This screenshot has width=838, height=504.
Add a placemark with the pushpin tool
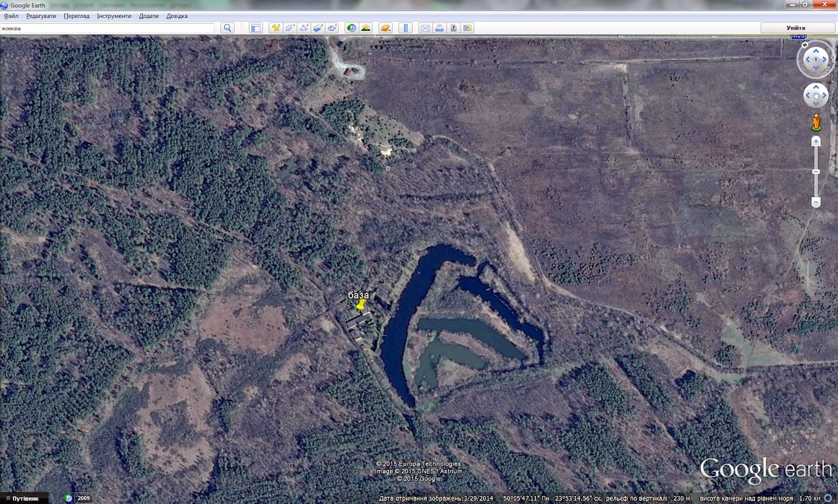coord(275,28)
